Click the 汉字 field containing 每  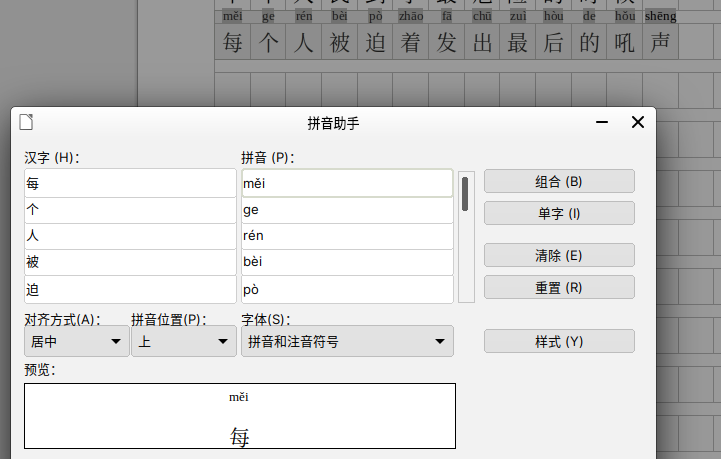pos(130,183)
